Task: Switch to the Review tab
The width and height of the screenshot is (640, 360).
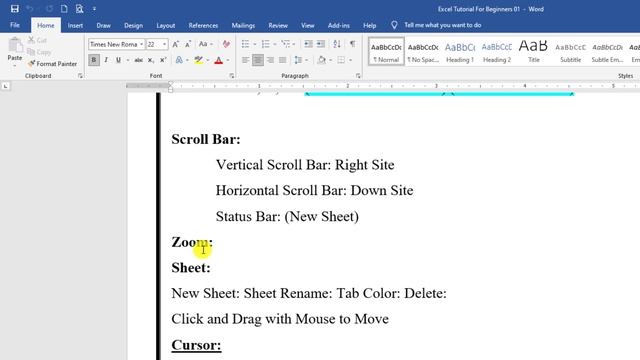Action: click(278, 25)
